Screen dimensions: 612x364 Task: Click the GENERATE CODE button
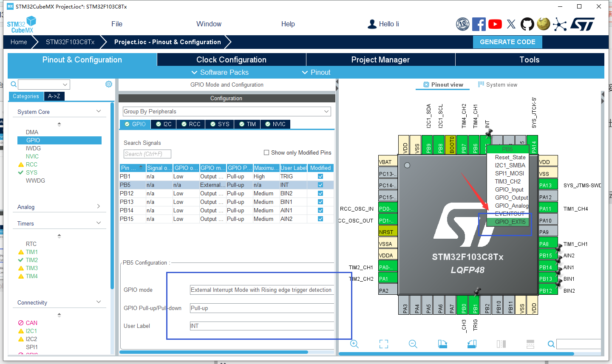(x=507, y=42)
